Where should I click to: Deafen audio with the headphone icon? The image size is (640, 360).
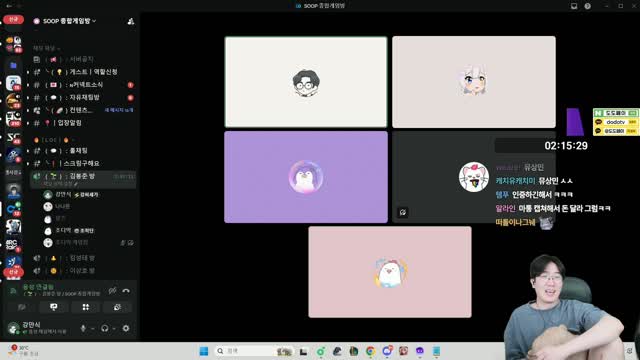pos(105,328)
